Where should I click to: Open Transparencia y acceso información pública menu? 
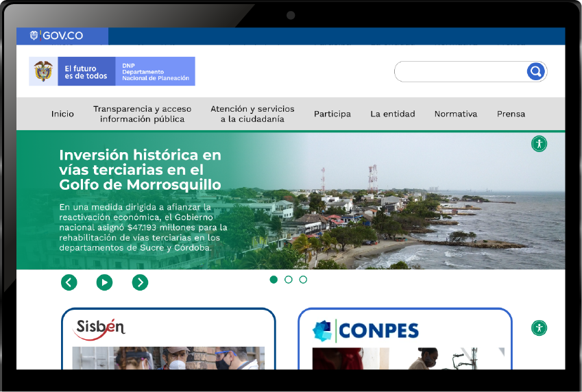point(142,114)
